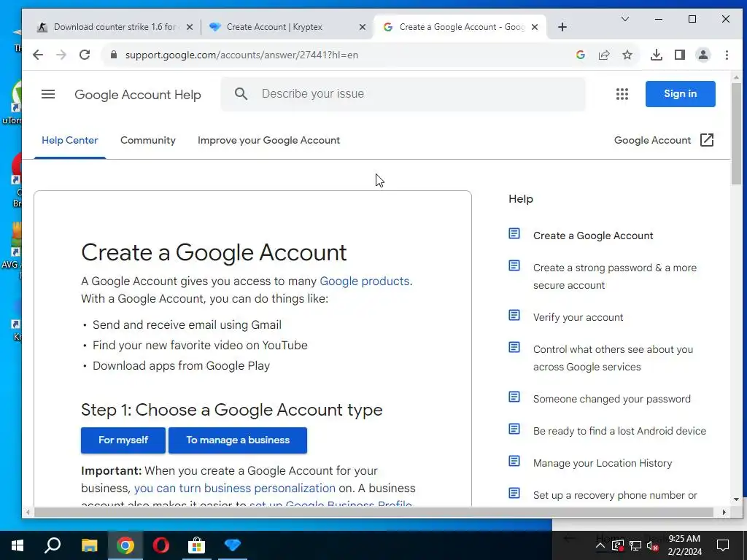View site information padlock icon
Image resolution: width=747 pixels, height=560 pixels.
[113, 55]
